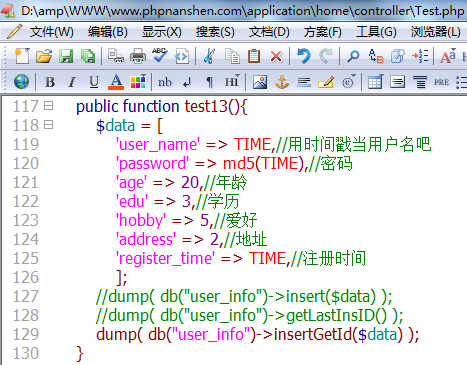This screenshot has width=467, height=365.
Task: Click the bullet List icon
Action: click(461, 82)
